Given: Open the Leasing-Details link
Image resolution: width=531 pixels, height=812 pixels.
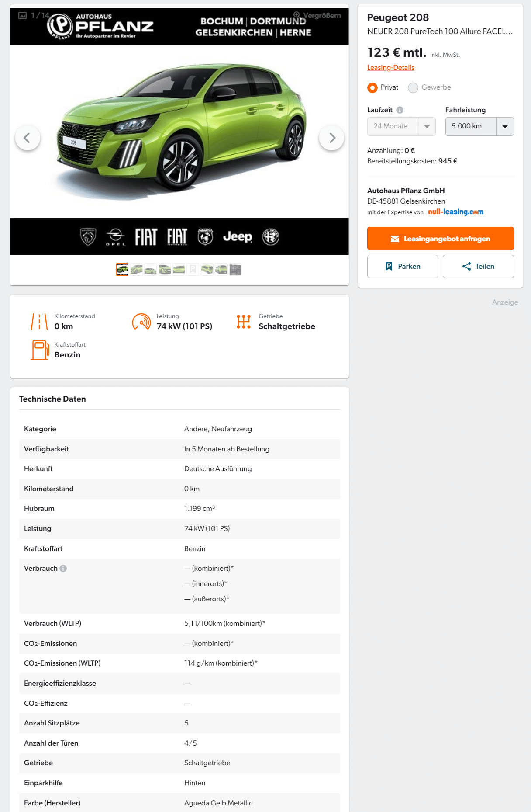Looking at the screenshot, I should click(x=391, y=67).
